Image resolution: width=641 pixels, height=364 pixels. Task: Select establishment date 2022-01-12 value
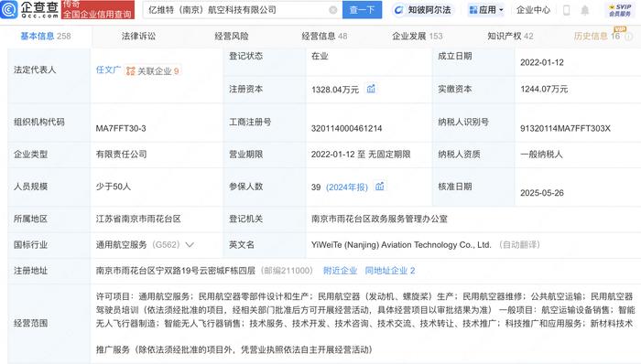pos(542,62)
